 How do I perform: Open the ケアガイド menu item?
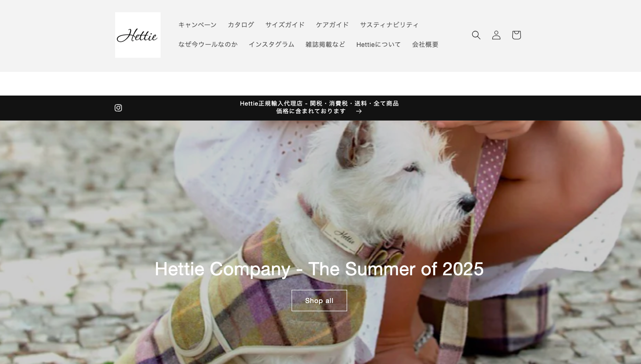pos(333,25)
